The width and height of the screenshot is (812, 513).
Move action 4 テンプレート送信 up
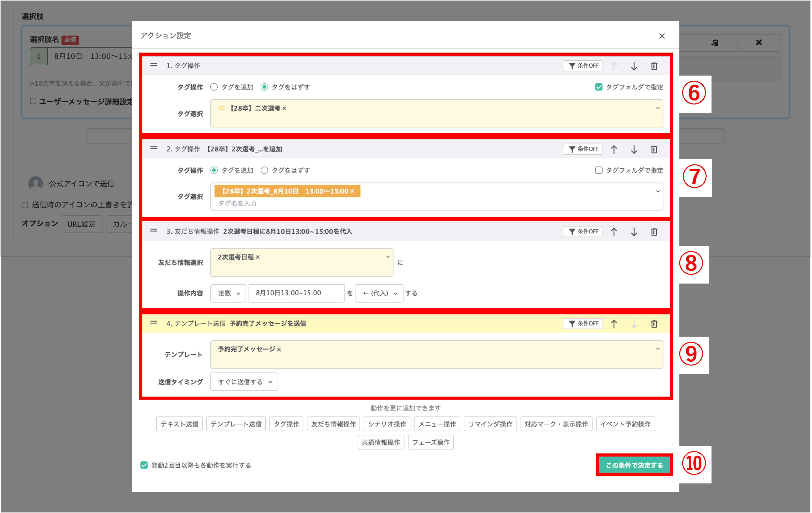(x=614, y=324)
